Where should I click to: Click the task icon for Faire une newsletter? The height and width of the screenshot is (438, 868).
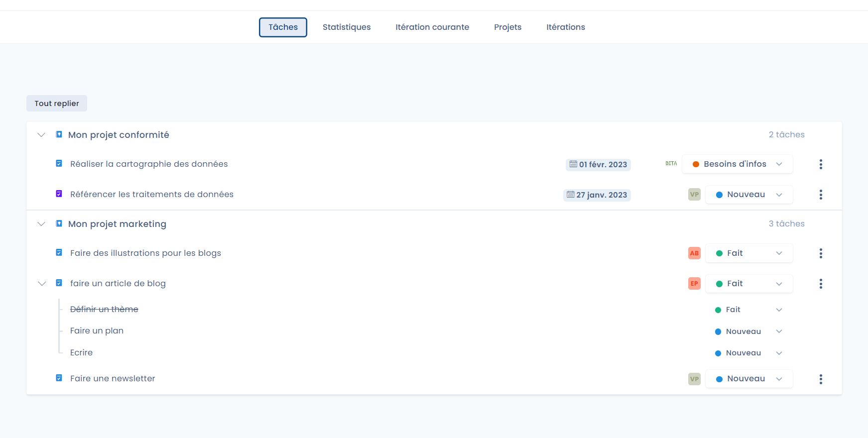[59, 378]
